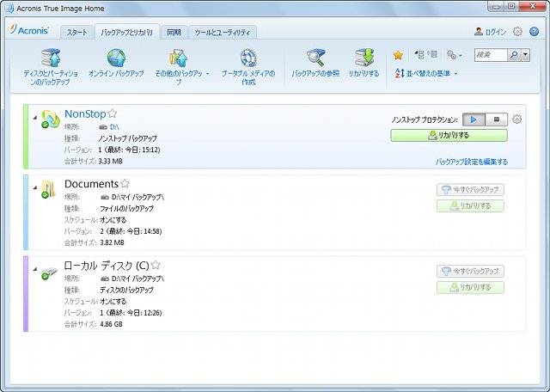The width and height of the screenshot is (550, 392).
Task: Click ファイルのバックアップ type text
Action: pyautogui.click(x=126, y=208)
